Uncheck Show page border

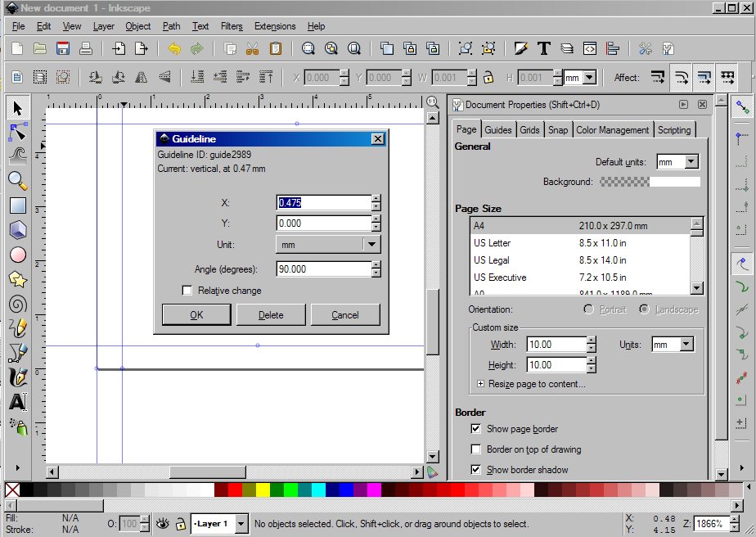pos(476,429)
